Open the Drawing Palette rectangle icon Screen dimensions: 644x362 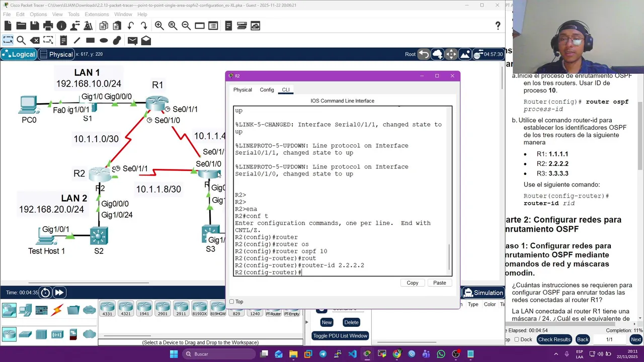click(x=200, y=26)
